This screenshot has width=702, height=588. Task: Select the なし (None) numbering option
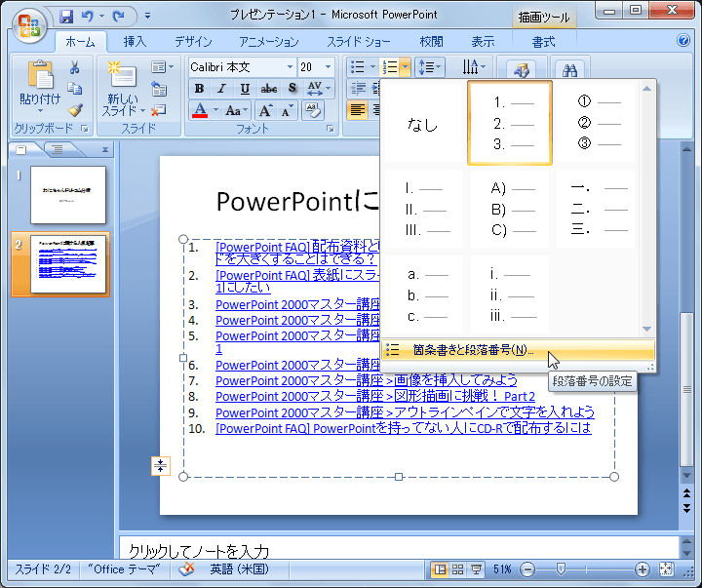[423, 124]
